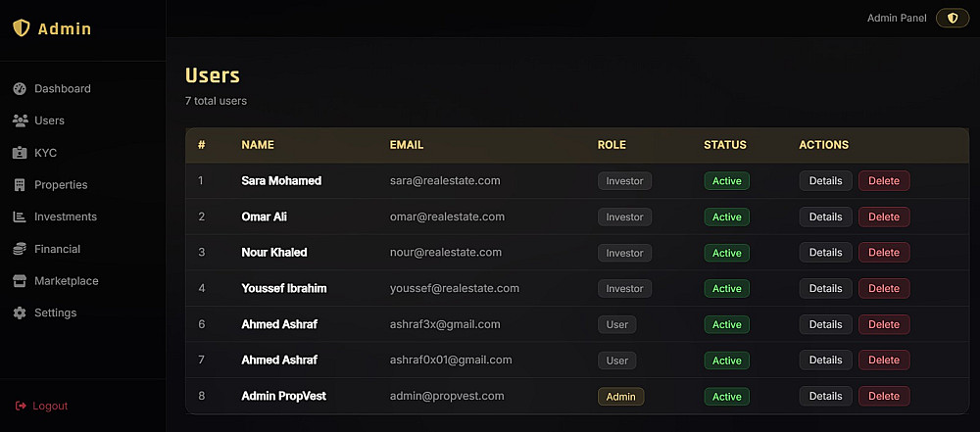Click the Users group icon in sidebar

tap(20, 120)
